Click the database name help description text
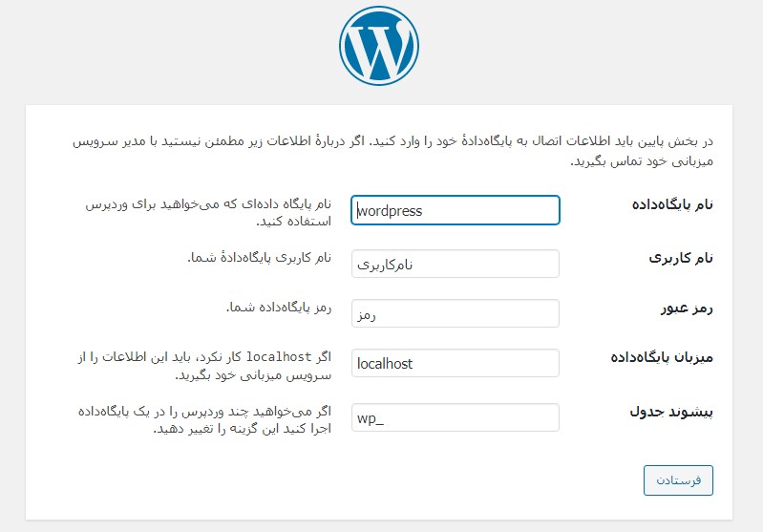 point(208,213)
